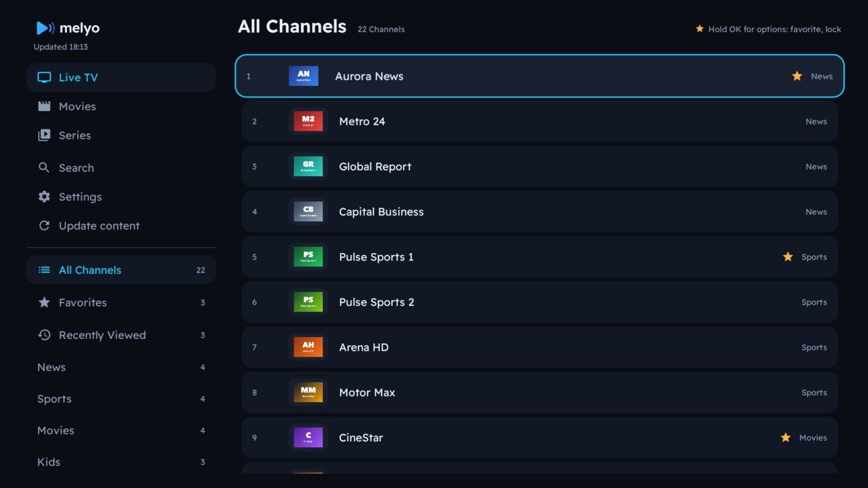The image size is (868, 488).
Task: Click the Metro 24 M2 logo
Action: (308, 121)
